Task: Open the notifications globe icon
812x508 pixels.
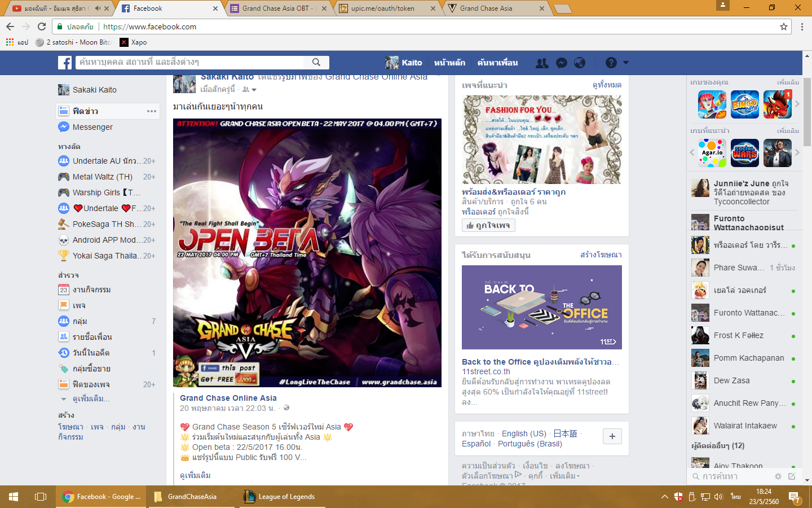Action: [580, 63]
